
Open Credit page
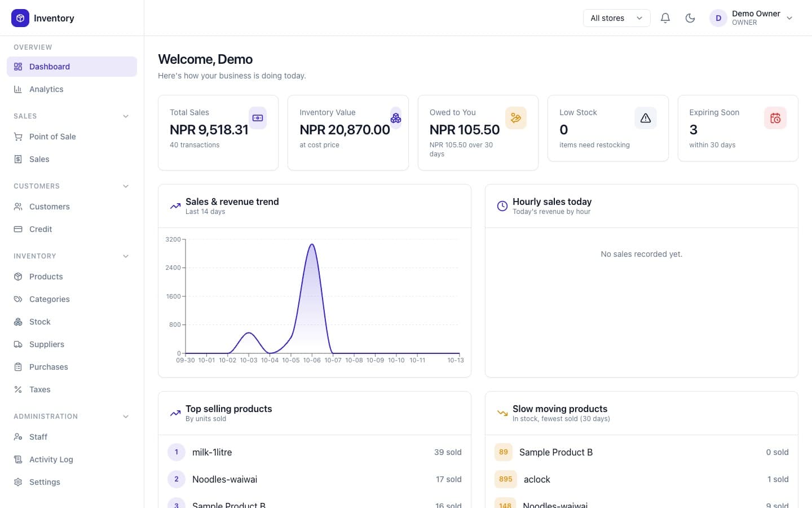pos(72,229)
